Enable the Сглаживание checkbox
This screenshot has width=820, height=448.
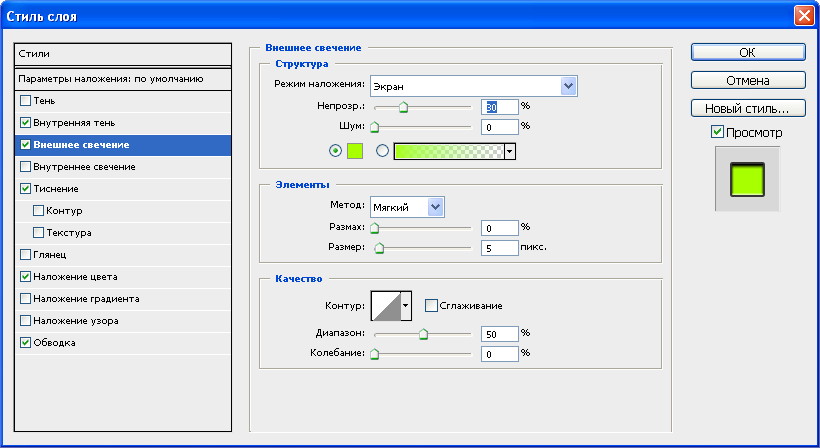tap(431, 305)
